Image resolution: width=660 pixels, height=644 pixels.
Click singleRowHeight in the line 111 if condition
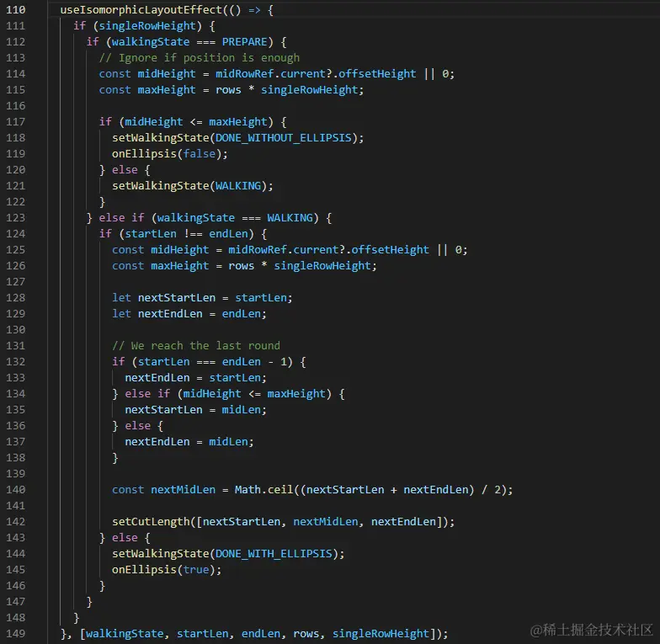coord(147,25)
